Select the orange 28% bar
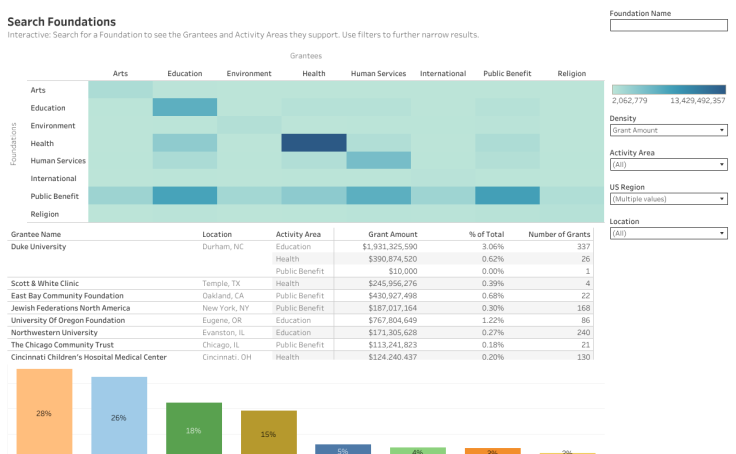 click(x=45, y=411)
